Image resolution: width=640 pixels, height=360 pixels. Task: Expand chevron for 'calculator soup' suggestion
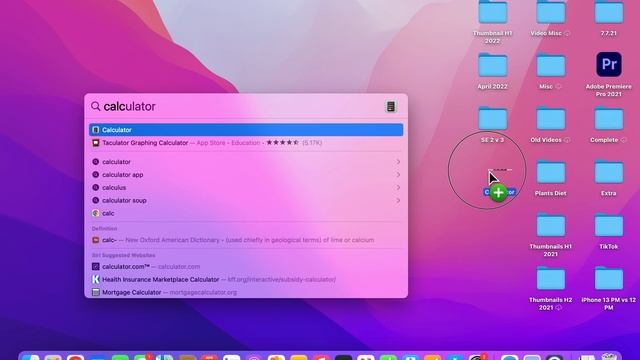(398, 200)
